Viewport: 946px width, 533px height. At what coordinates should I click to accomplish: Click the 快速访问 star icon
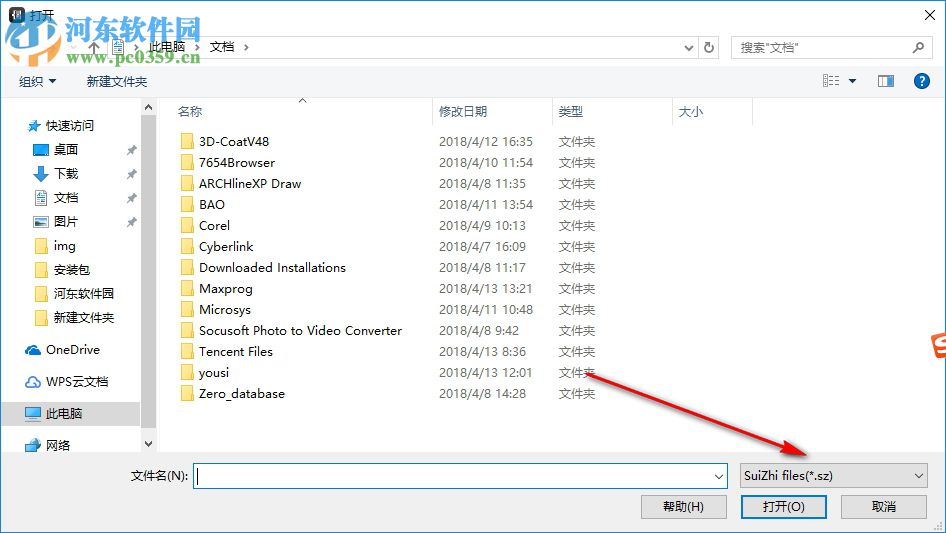tap(34, 126)
